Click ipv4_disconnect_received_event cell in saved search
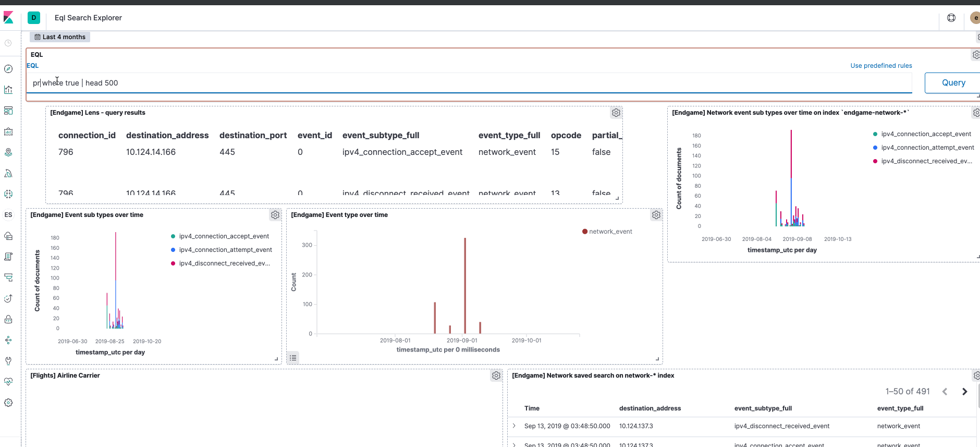The image size is (980, 447). pyautogui.click(x=782, y=426)
